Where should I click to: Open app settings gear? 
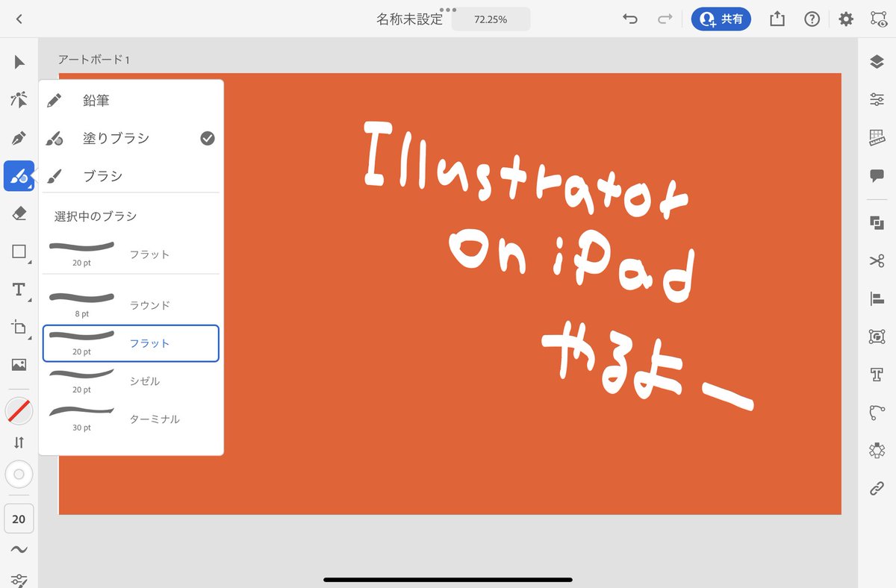click(846, 19)
